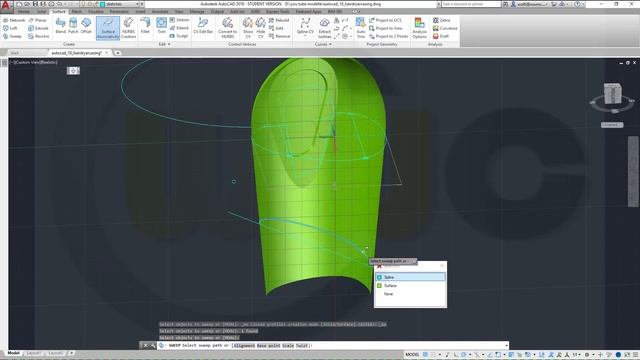The height and width of the screenshot is (360, 640).
Task: Select the surface Extend tool
Action: [179, 28]
